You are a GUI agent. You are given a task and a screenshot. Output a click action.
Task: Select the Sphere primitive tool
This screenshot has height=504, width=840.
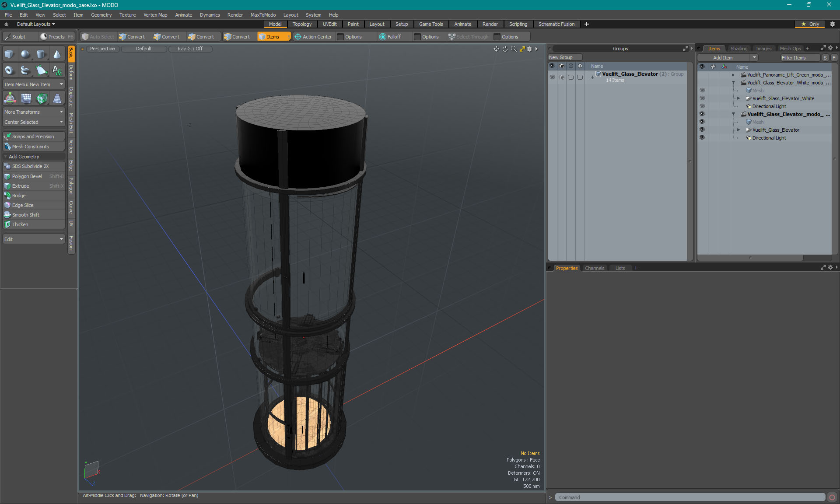[x=25, y=54]
